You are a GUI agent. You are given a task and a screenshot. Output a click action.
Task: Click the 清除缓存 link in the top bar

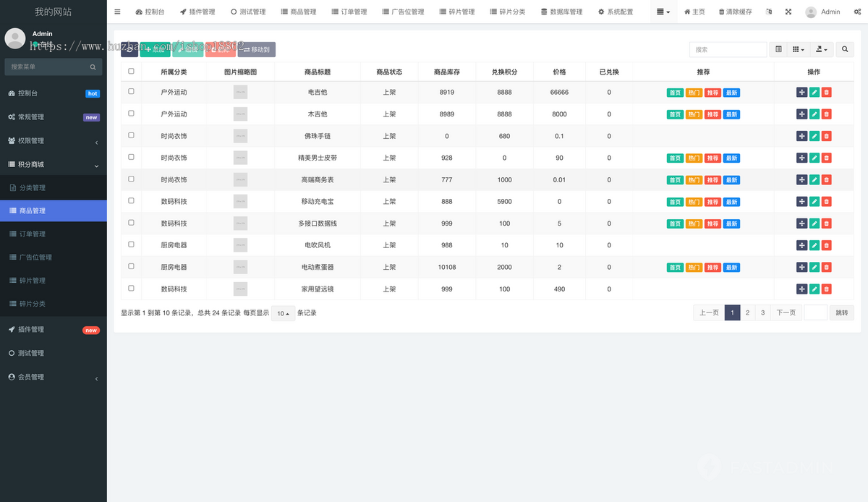pyautogui.click(x=735, y=12)
